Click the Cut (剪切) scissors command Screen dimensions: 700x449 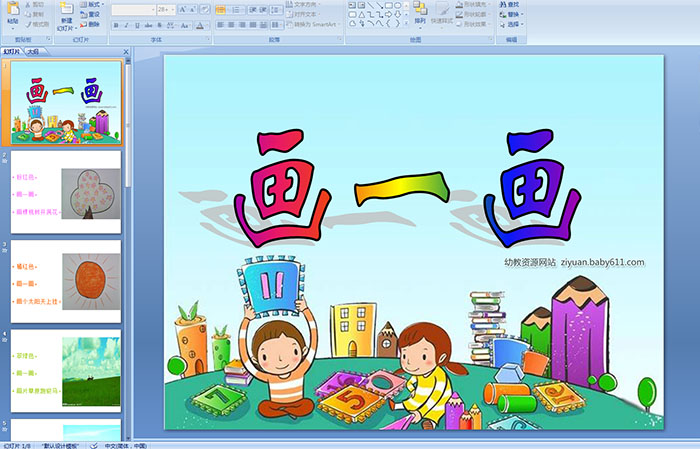pyautogui.click(x=34, y=4)
